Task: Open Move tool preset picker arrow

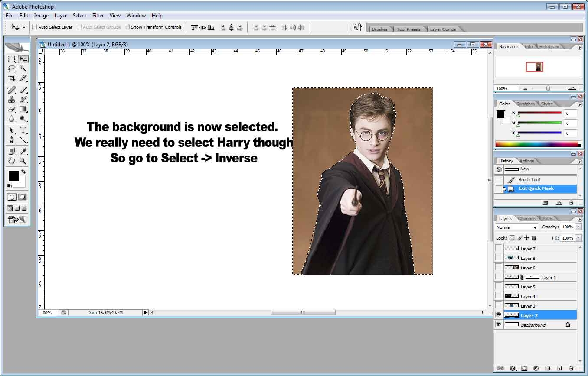Action: click(x=24, y=27)
